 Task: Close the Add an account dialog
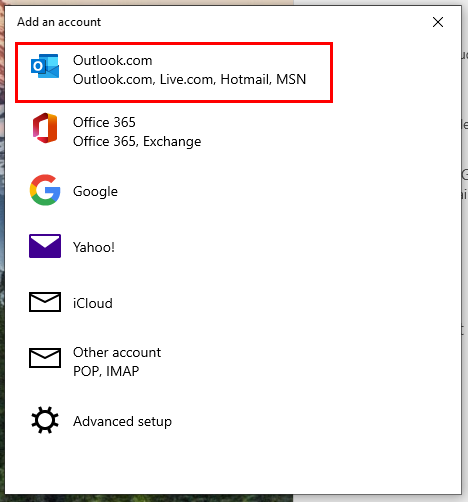(438, 22)
